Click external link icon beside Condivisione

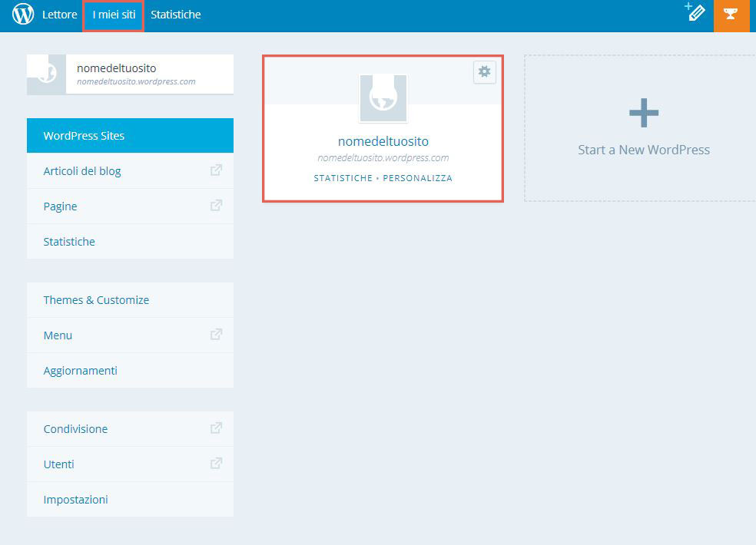coord(216,428)
